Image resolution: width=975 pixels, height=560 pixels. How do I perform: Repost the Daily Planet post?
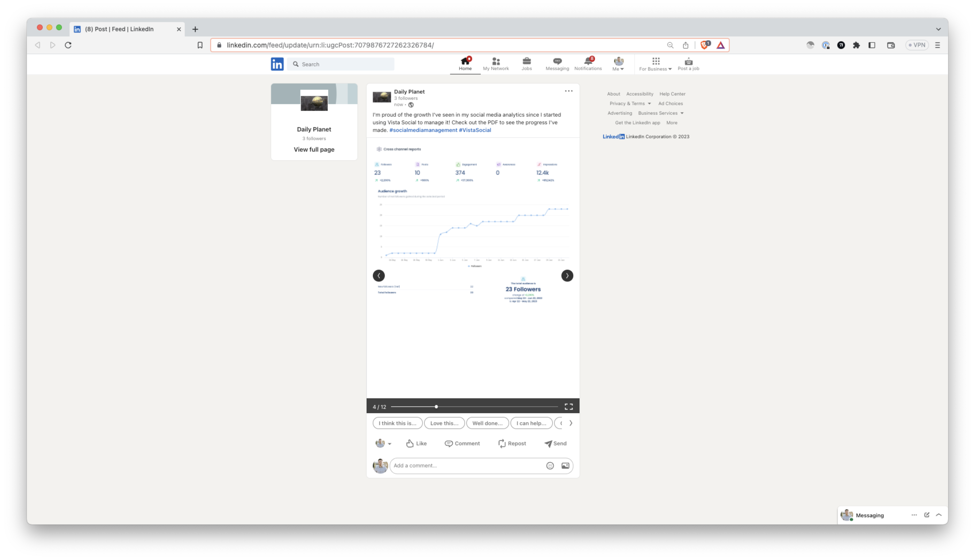[512, 443]
